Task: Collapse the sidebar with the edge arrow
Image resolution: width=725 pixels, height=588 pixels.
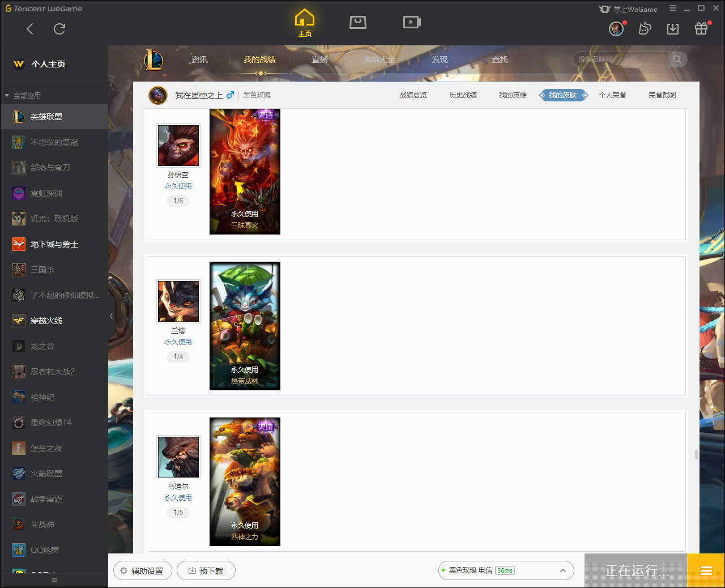Action: click(x=111, y=316)
